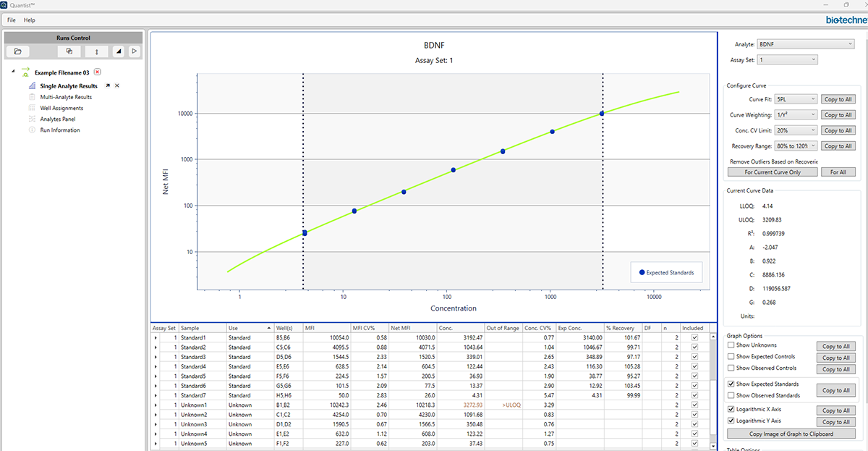Uncheck the Included checkbox for Standard7

coord(695,395)
